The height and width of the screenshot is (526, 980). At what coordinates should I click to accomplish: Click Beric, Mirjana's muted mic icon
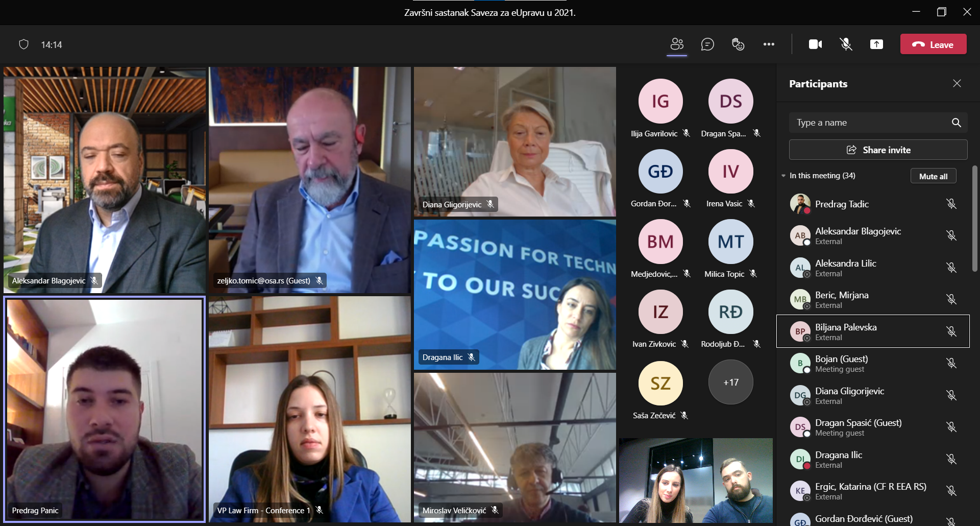951,299
